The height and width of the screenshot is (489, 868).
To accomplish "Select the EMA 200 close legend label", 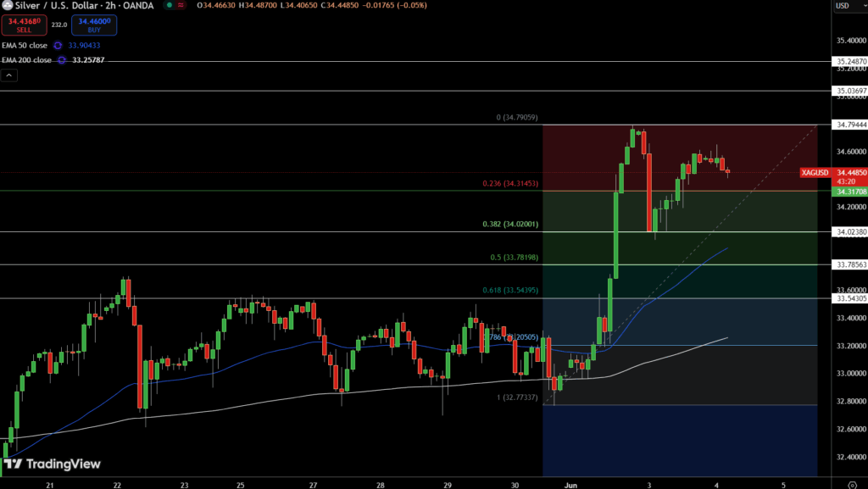I will 25,60.
